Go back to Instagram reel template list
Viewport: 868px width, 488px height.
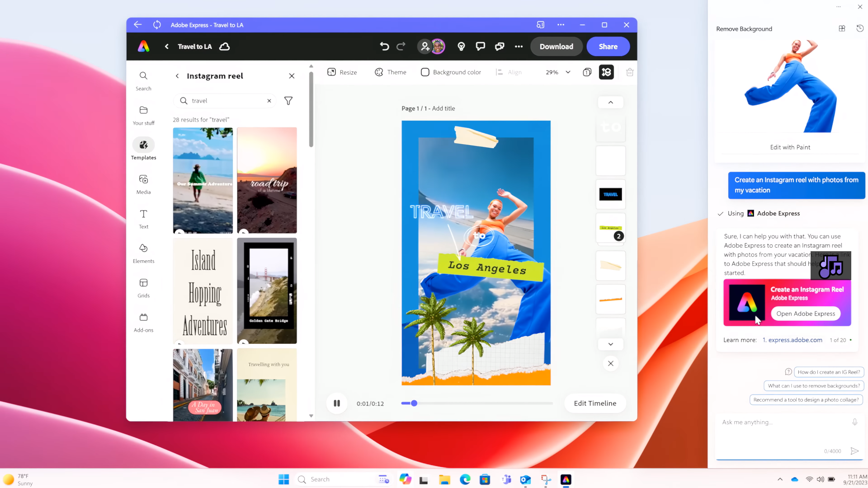(177, 76)
